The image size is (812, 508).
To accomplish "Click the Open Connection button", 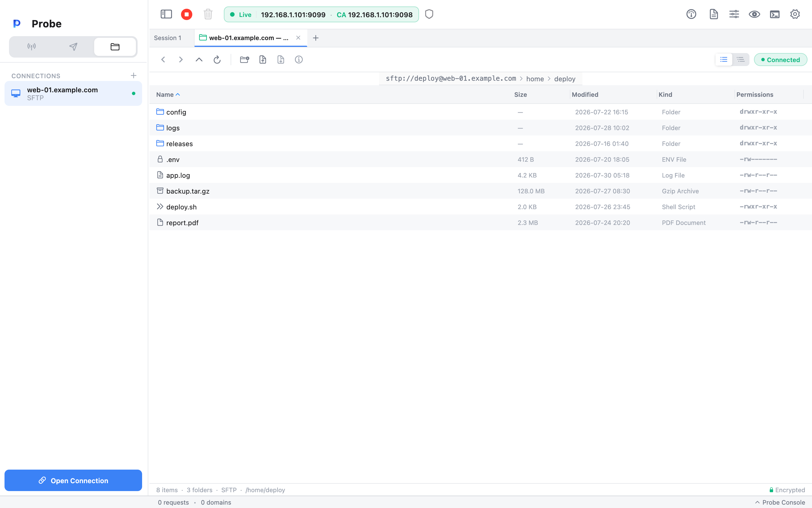I will click(x=73, y=480).
